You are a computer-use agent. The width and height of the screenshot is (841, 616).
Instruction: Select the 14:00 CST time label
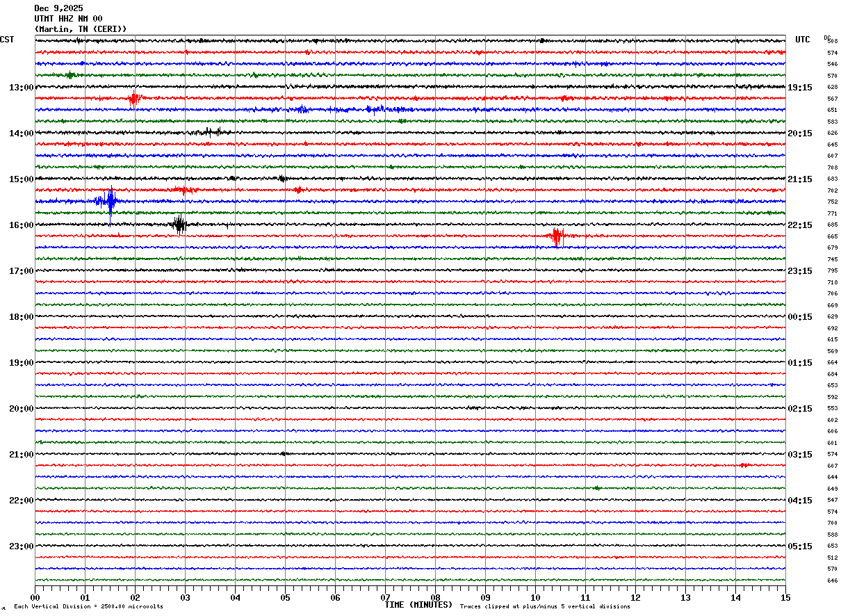[x=21, y=133]
